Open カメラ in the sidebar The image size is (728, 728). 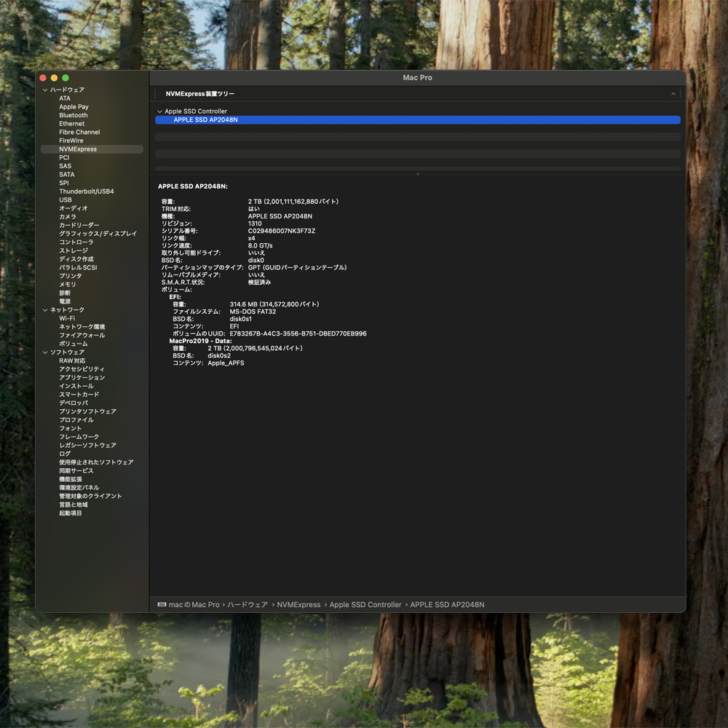67,217
